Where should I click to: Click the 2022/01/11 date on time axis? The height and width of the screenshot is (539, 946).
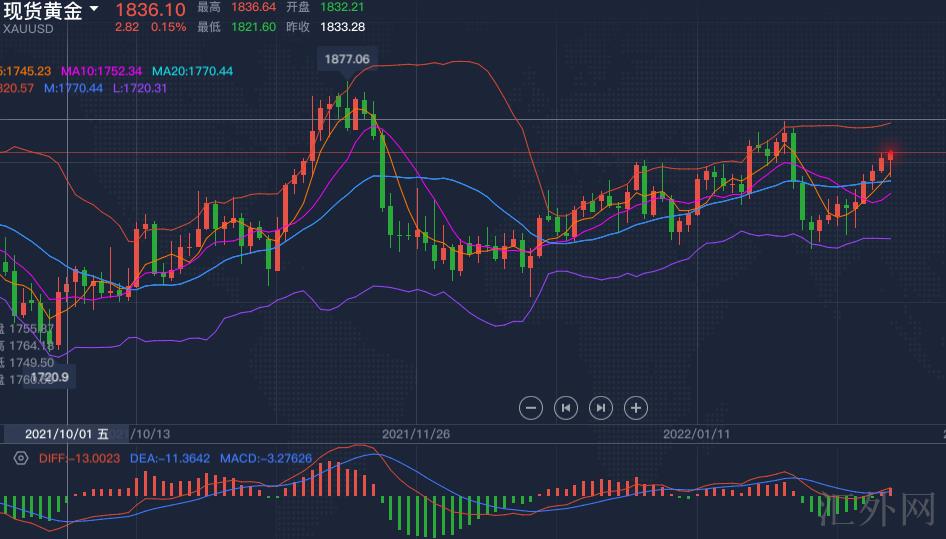tap(697, 434)
